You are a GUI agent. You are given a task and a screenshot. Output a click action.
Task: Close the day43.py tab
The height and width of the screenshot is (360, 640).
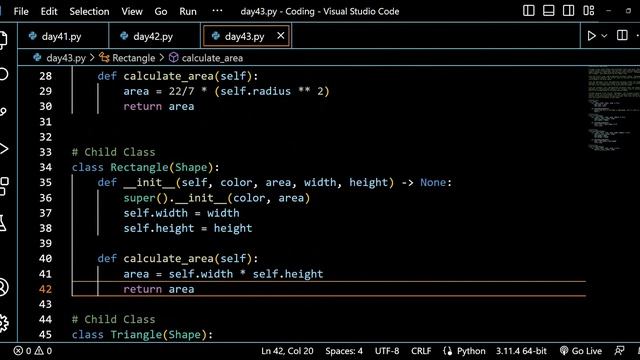click(x=281, y=36)
